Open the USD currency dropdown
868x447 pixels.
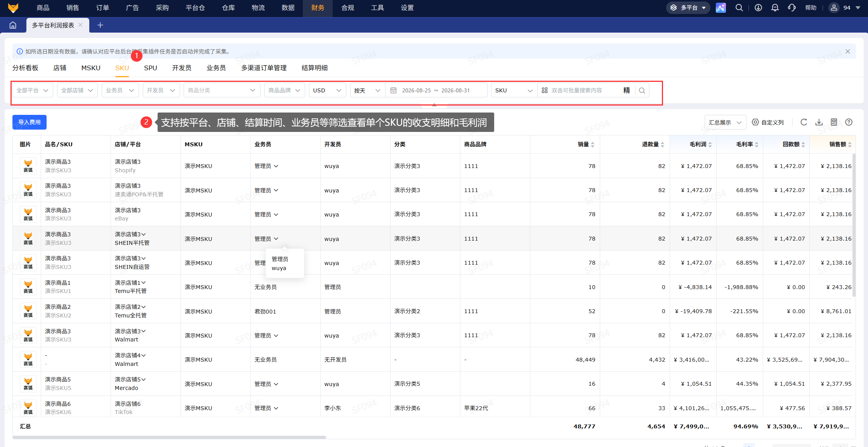click(327, 90)
